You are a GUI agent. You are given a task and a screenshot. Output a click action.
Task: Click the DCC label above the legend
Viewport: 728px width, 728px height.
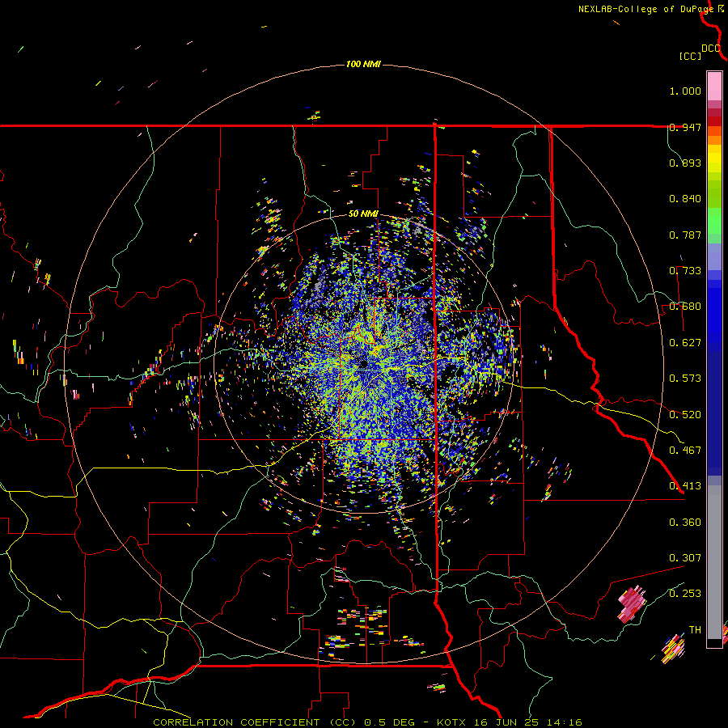[711, 49]
